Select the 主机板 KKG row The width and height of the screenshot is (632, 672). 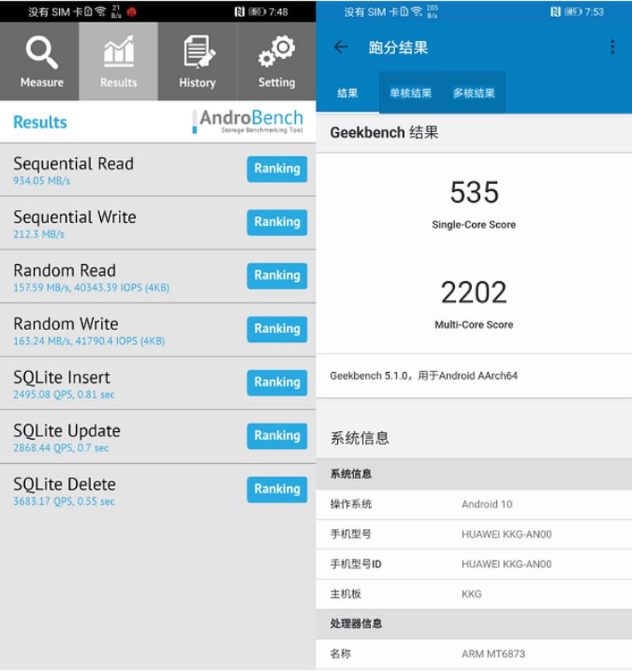pos(474,594)
